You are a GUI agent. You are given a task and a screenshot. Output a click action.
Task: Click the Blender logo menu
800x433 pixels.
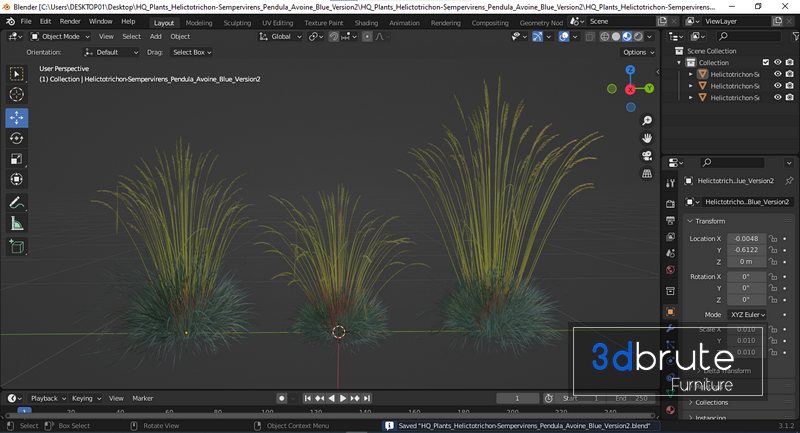pyautogui.click(x=10, y=21)
